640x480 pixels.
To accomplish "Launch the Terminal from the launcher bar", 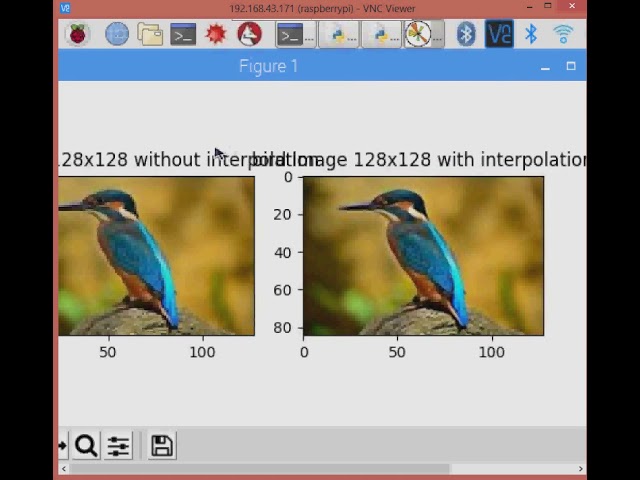I will [183, 34].
